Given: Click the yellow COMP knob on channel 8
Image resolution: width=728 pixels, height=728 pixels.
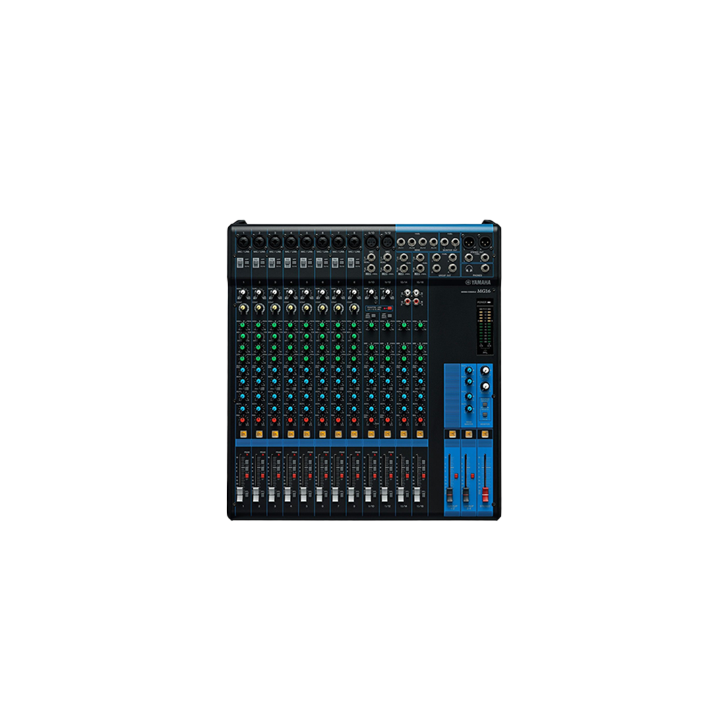Looking at the screenshot, I should click(354, 307).
